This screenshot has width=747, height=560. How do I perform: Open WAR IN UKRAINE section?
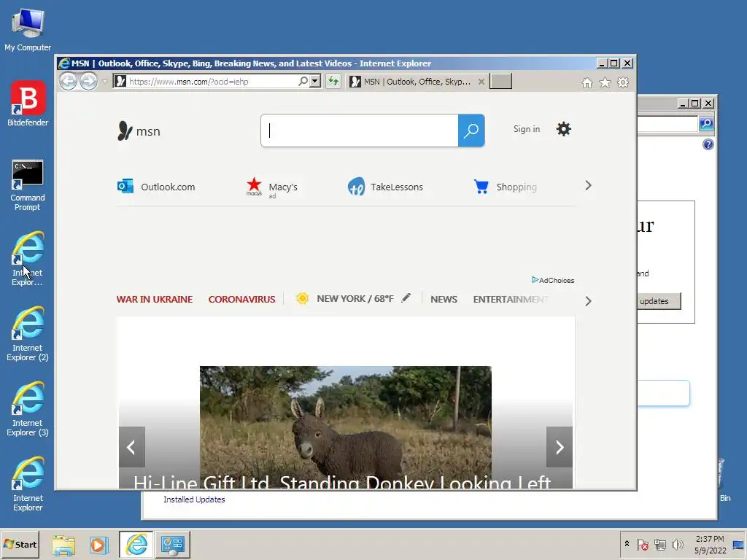(155, 299)
